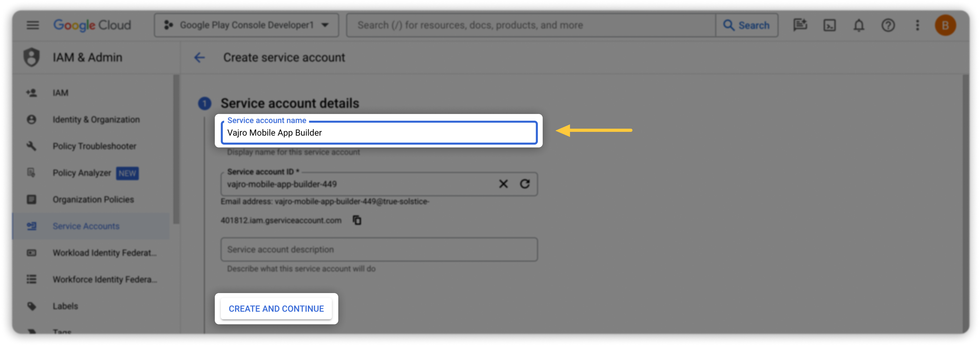Open Policy Troubleshooter in the sidebar
The height and width of the screenshot is (346, 980).
click(94, 146)
